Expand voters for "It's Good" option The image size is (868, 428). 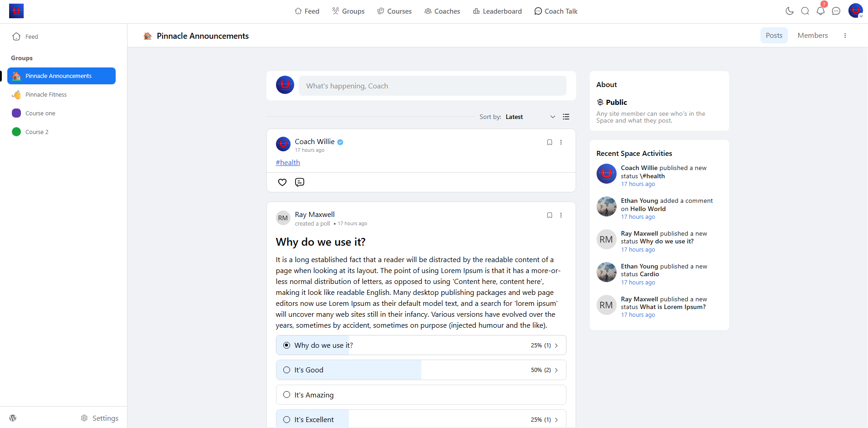click(556, 370)
